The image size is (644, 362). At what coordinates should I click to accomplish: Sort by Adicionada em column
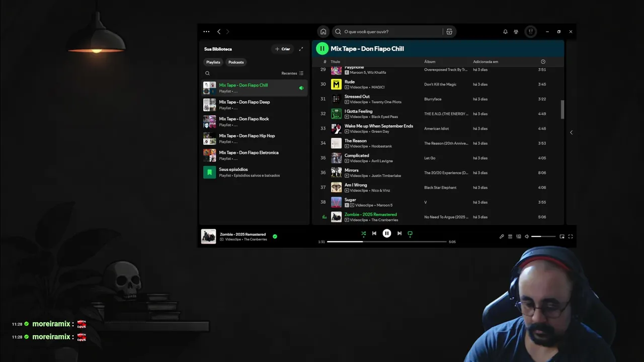pyautogui.click(x=486, y=62)
